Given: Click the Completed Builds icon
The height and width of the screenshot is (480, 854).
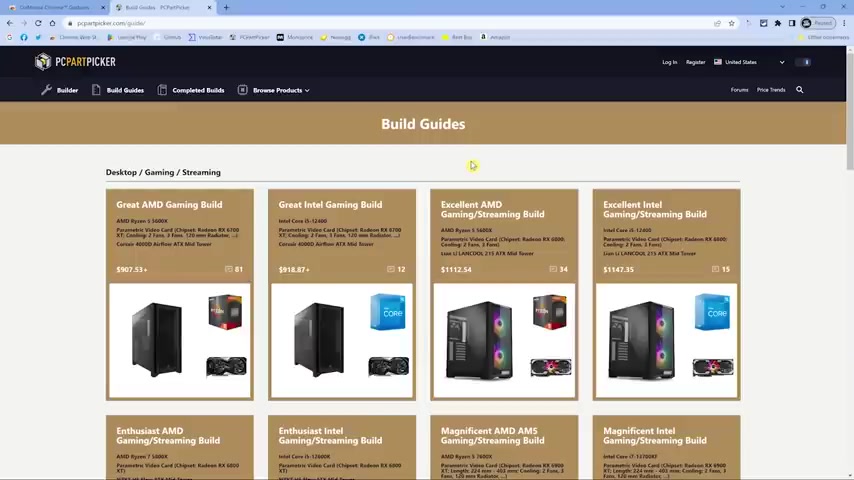Looking at the screenshot, I should coord(162,90).
